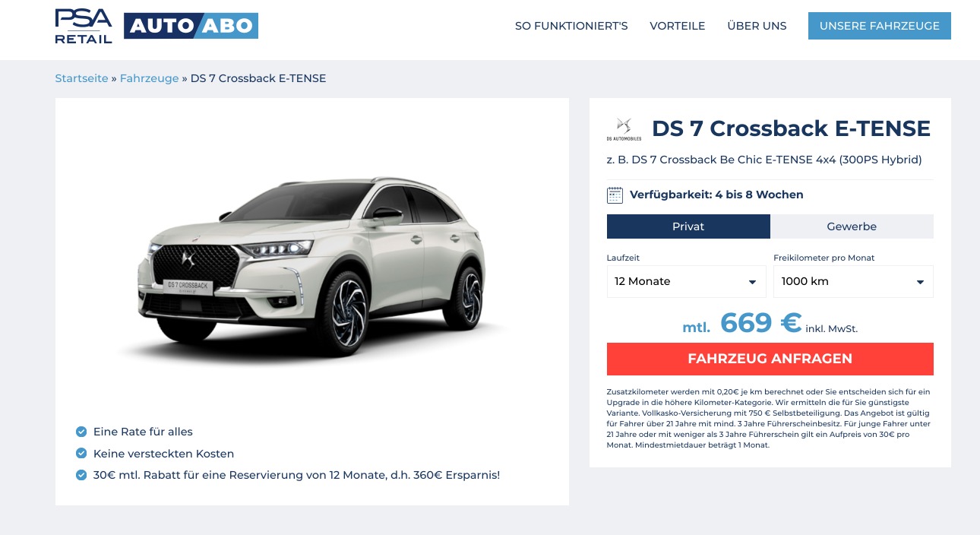Viewport: 980px width, 535px height.
Task: Click the Auto Abo logo
Action: coord(191,26)
